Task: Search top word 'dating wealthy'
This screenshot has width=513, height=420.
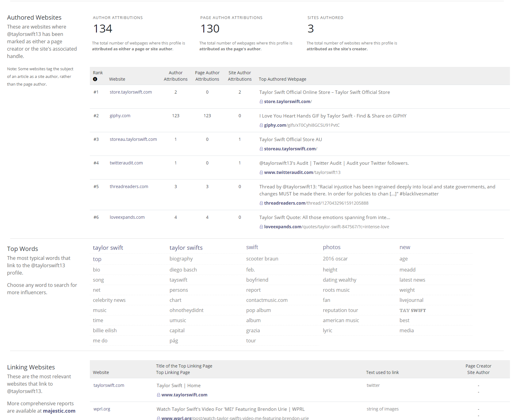Action: 339,280
